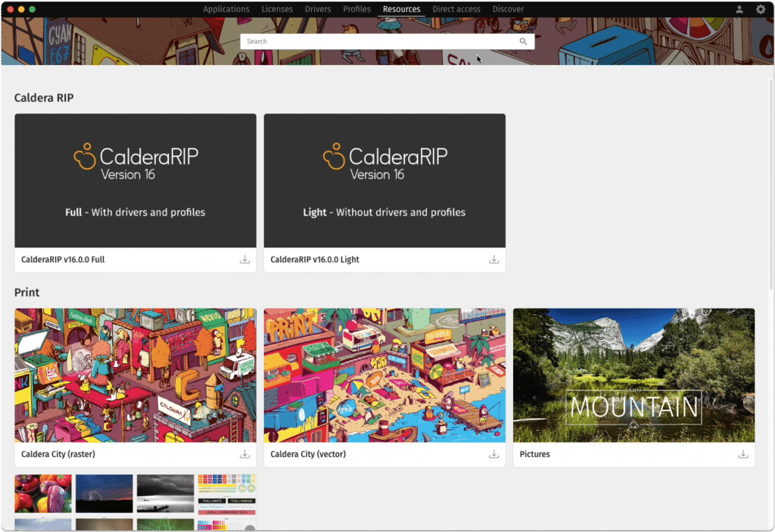Download CalderaRIP v16.0.0 Full via its download icon

point(244,260)
